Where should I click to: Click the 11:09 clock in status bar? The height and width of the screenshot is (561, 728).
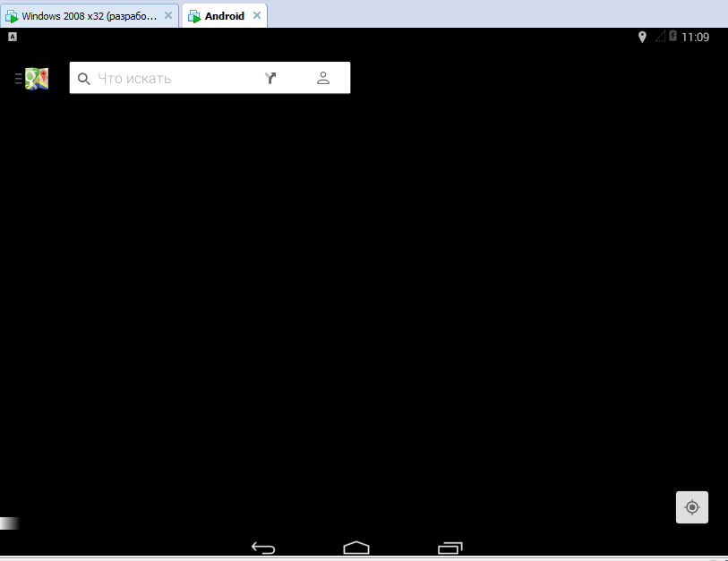(x=696, y=38)
